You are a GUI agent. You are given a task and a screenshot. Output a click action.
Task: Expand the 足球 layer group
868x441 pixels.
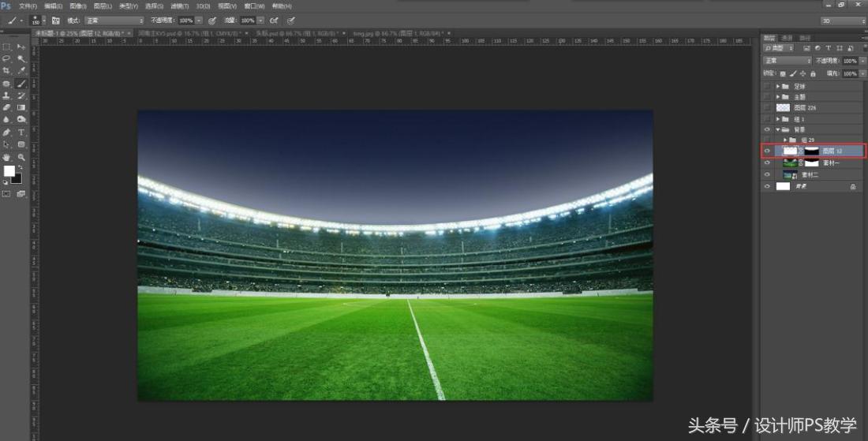click(x=778, y=86)
